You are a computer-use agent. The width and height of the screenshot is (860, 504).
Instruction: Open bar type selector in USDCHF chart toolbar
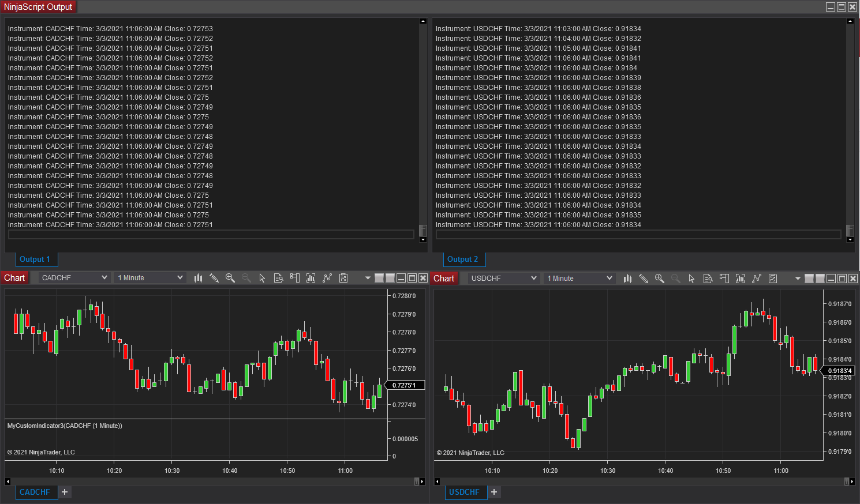(627, 279)
